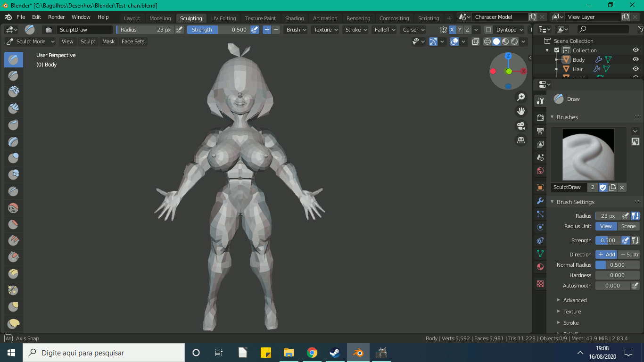Click the zoom magnifier viewport icon
This screenshot has height=362, width=644.
[521, 97]
